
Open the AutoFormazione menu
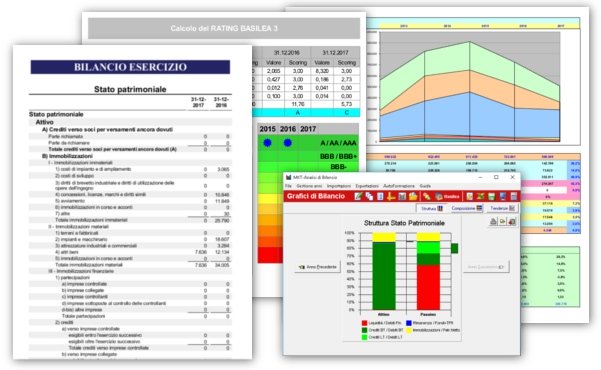(399, 186)
